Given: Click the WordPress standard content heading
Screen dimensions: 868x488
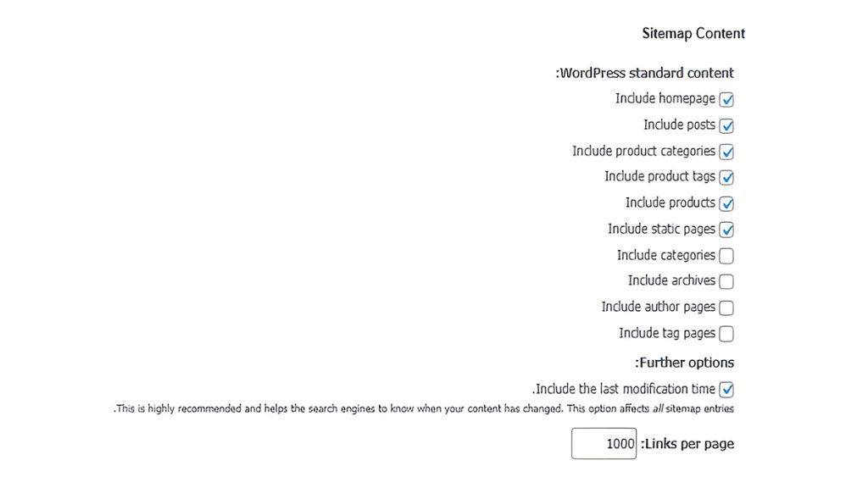Looking at the screenshot, I should (x=645, y=73).
